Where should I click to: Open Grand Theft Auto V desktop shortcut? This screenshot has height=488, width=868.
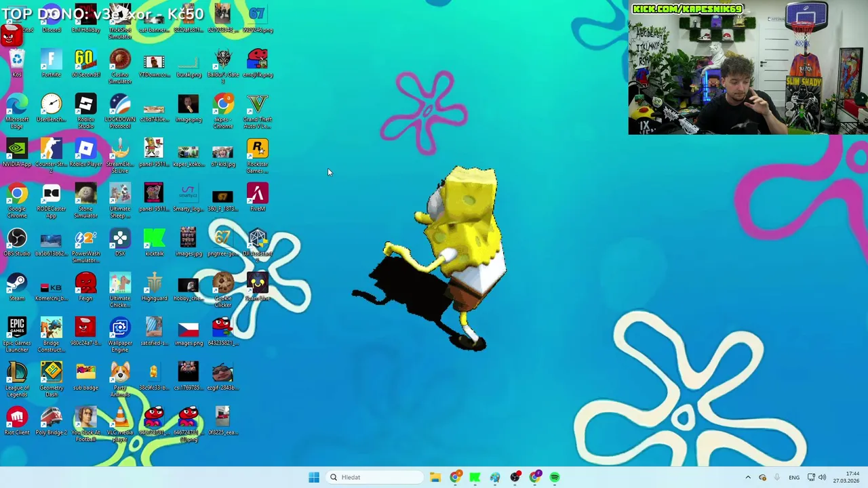[258, 112]
